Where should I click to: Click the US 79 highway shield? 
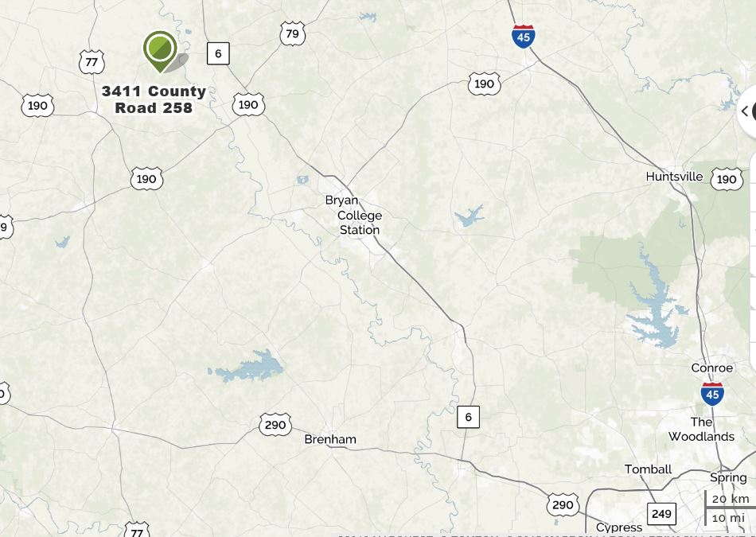tap(293, 33)
